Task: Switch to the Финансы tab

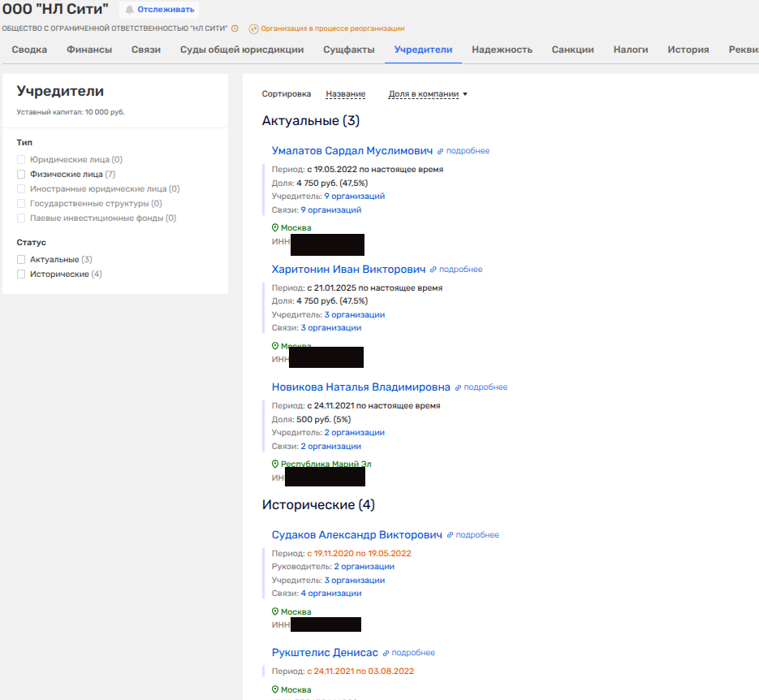Action: [89, 50]
